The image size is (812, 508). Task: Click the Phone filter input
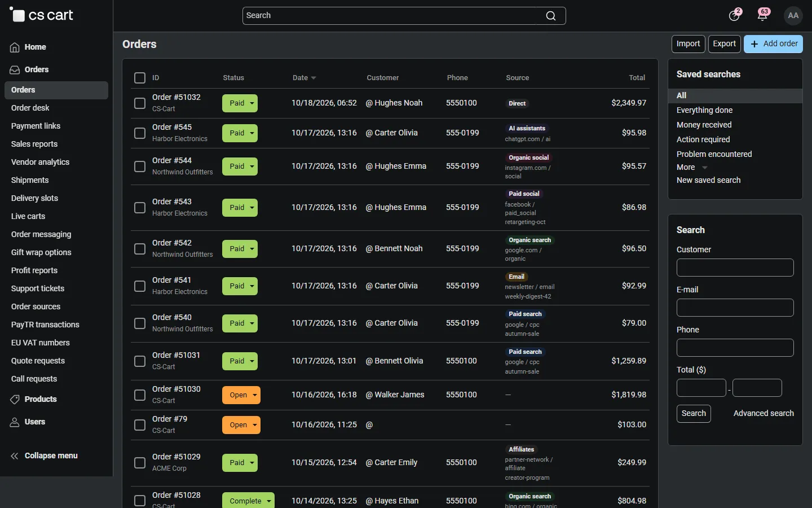(x=735, y=348)
